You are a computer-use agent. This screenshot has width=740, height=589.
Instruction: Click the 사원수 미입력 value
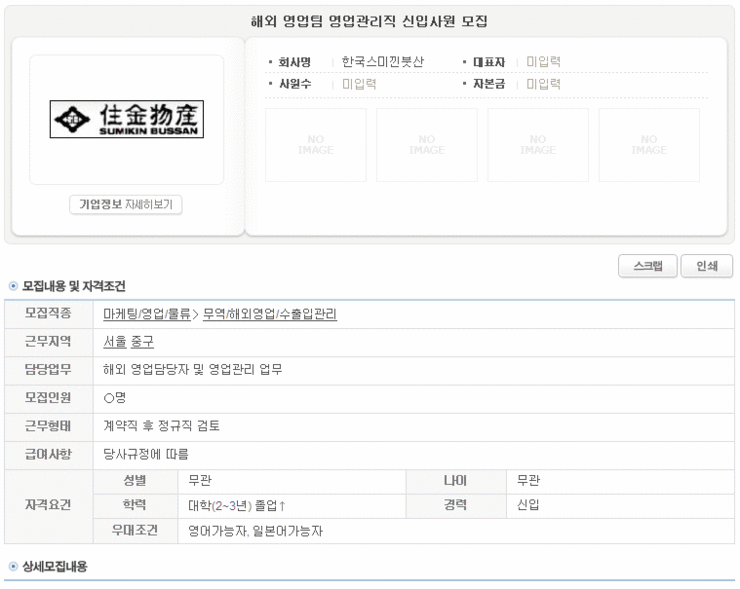[359, 84]
